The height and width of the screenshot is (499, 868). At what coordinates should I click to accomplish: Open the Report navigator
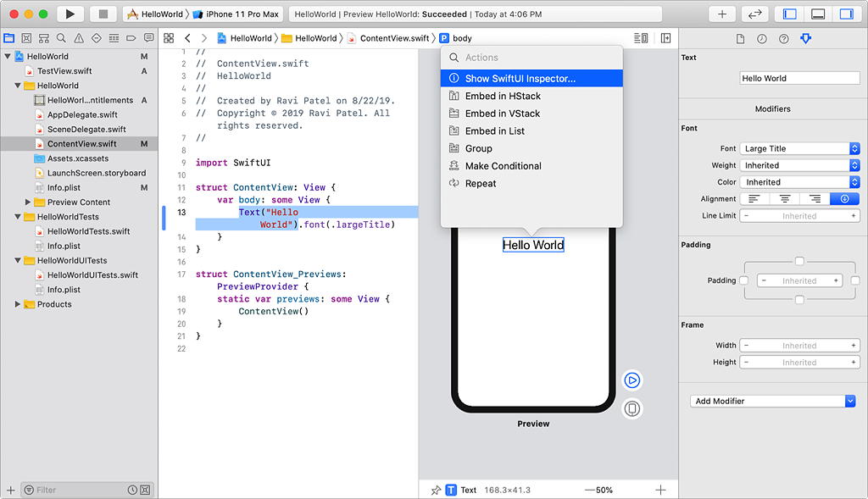click(149, 38)
